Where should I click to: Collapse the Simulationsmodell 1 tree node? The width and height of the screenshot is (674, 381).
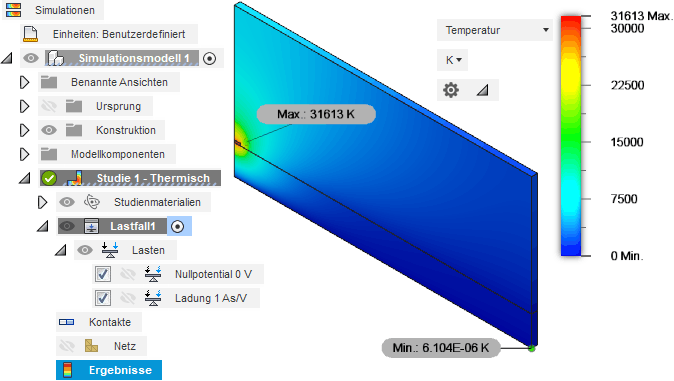pos(6,58)
